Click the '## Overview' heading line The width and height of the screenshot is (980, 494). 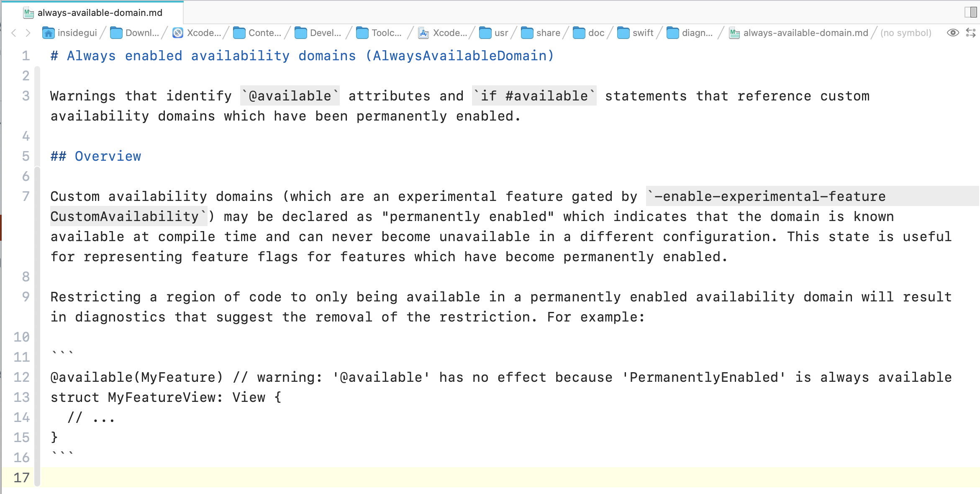point(96,156)
